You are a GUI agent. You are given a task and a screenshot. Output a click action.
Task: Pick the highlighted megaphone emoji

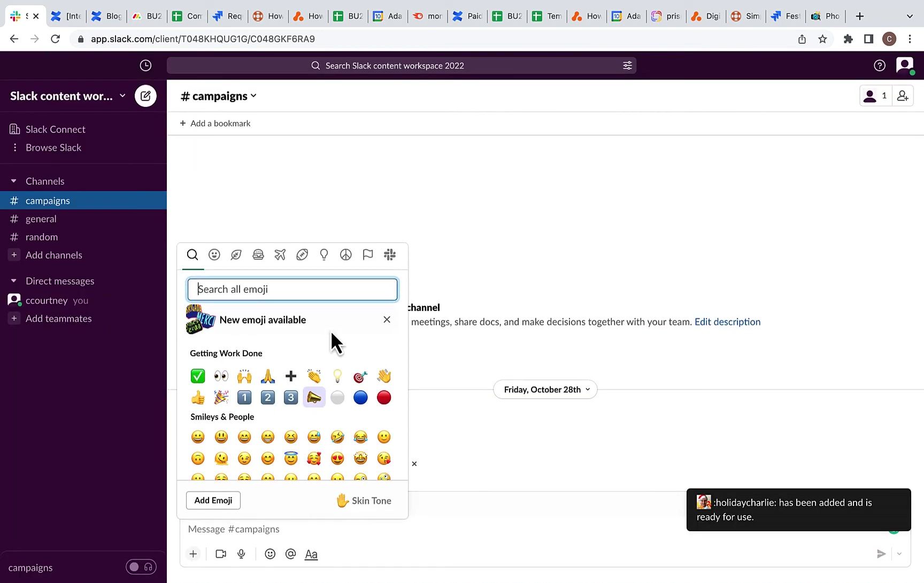point(314,397)
